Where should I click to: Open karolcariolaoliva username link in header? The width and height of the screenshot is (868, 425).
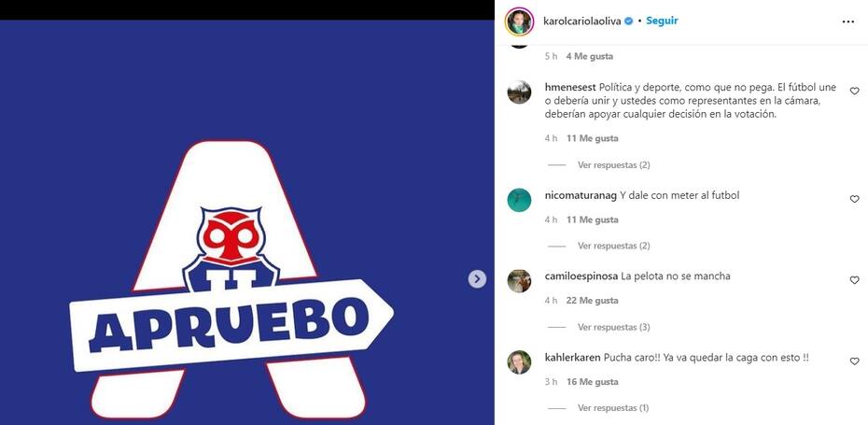click(581, 21)
